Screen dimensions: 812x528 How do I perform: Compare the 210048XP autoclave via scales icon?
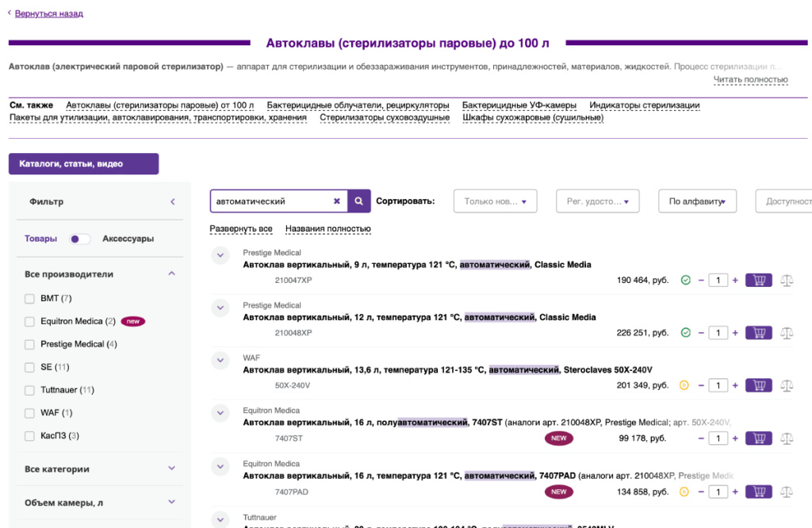tap(787, 333)
